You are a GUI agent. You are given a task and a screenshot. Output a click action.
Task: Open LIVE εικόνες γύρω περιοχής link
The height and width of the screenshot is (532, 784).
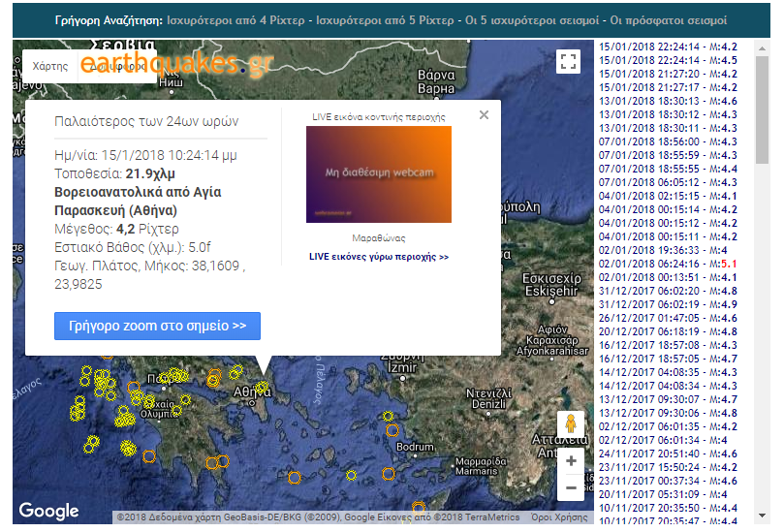coord(379,257)
